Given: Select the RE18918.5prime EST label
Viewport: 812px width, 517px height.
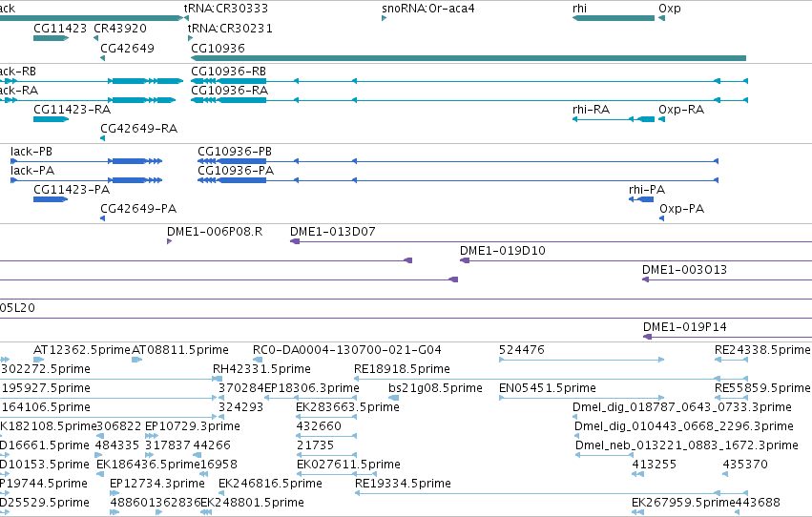Looking at the screenshot, I should [402, 369].
